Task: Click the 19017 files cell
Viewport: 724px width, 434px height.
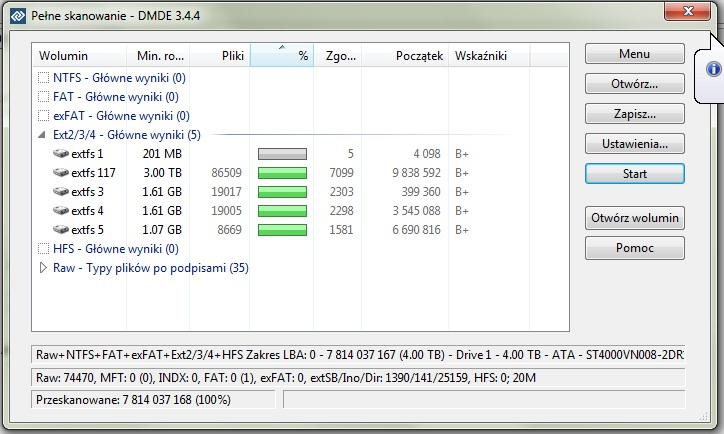Action: click(226, 192)
